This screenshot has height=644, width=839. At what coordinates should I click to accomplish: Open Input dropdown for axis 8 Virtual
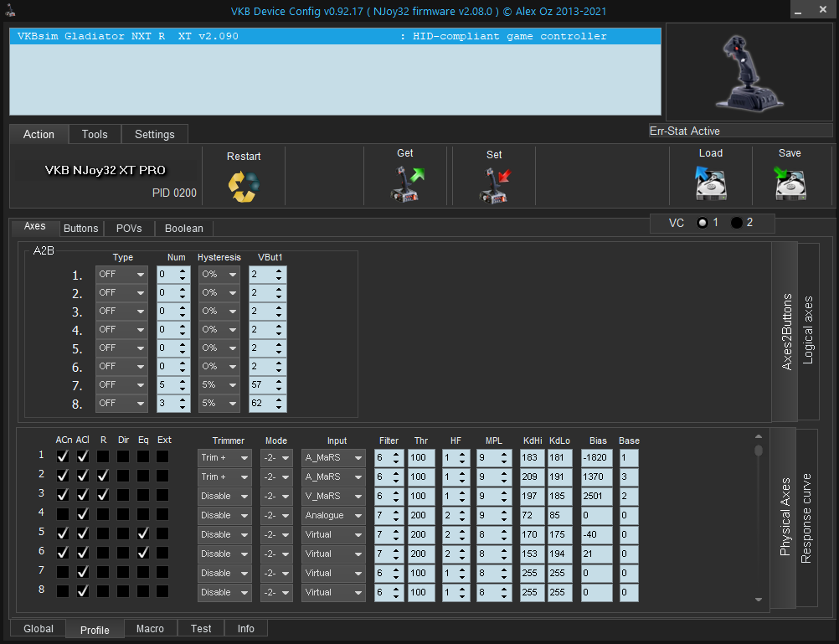(332, 593)
